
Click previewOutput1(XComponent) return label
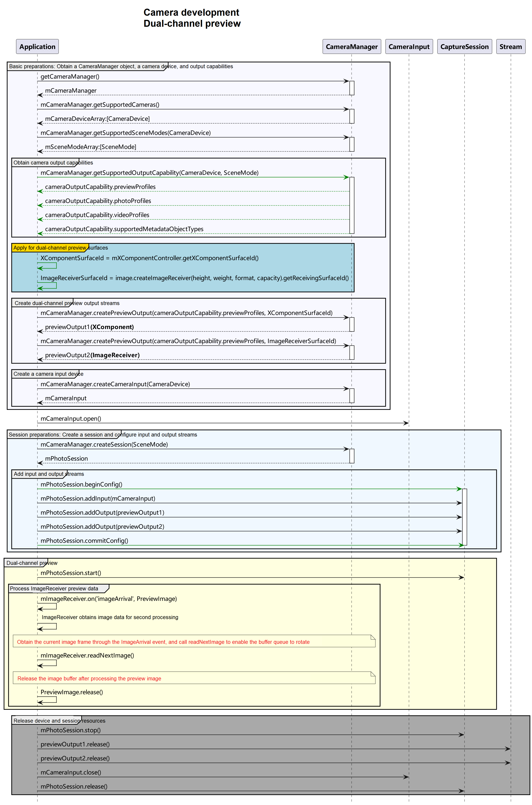(89, 327)
